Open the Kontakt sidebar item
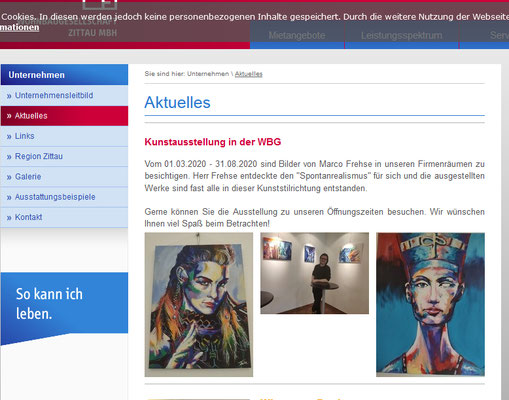 (64, 217)
